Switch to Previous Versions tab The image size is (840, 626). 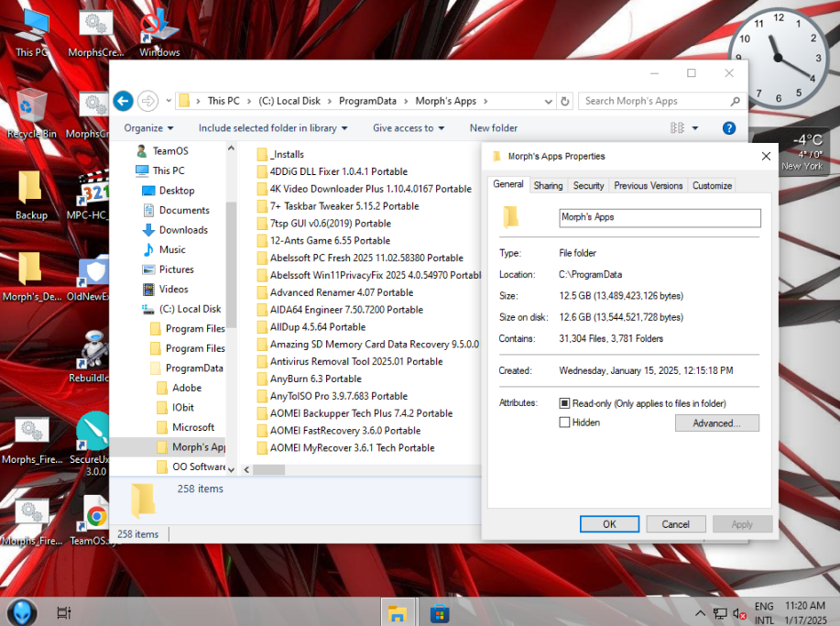tap(649, 185)
